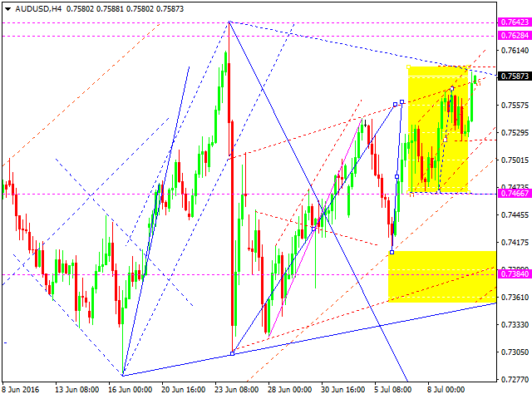Screen dimensions: 532x399
Task: Select the upper yellow highlighted rectangle
Action: click(438, 130)
